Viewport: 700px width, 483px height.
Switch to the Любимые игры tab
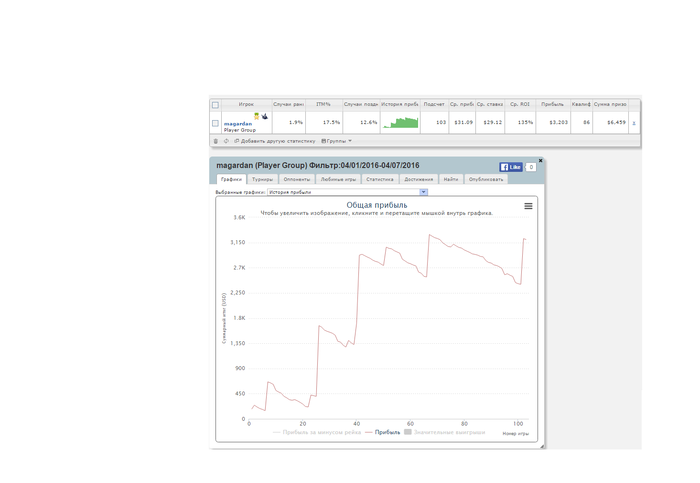[338, 179]
